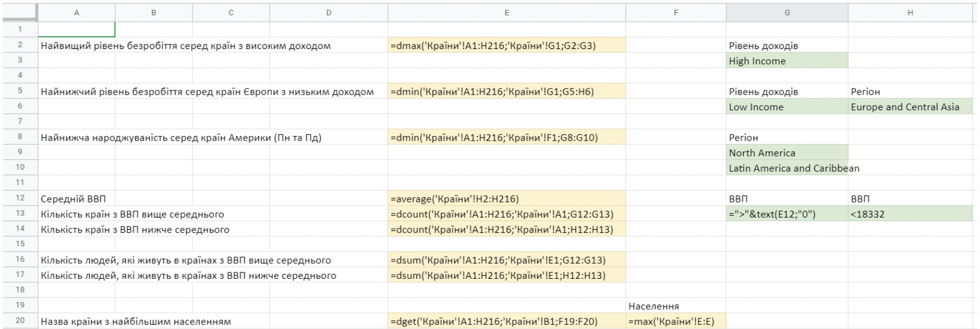Click the Середній ВВП label cell
This screenshot has height=329, width=980.
76,199
